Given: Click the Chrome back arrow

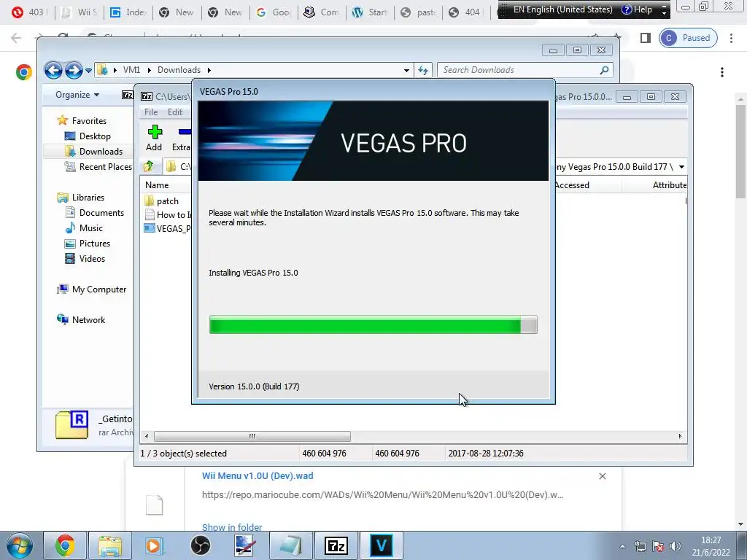Looking at the screenshot, I should click(x=16, y=38).
